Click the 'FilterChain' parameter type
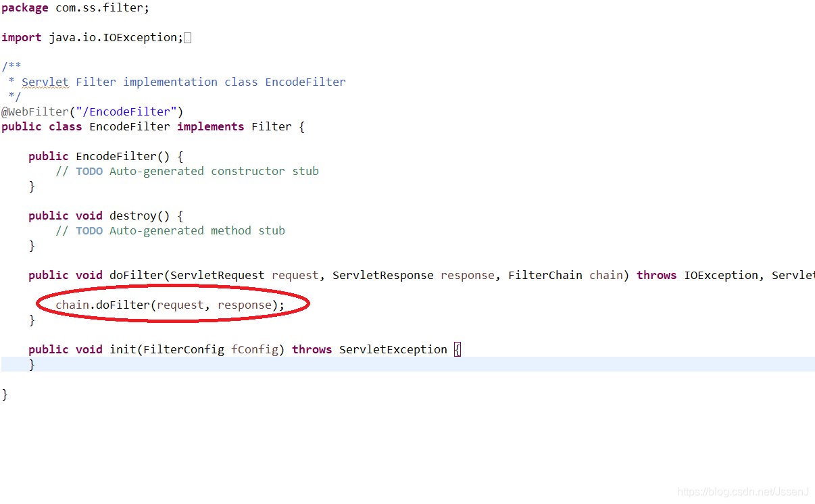815x504 pixels. pos(545,275)
